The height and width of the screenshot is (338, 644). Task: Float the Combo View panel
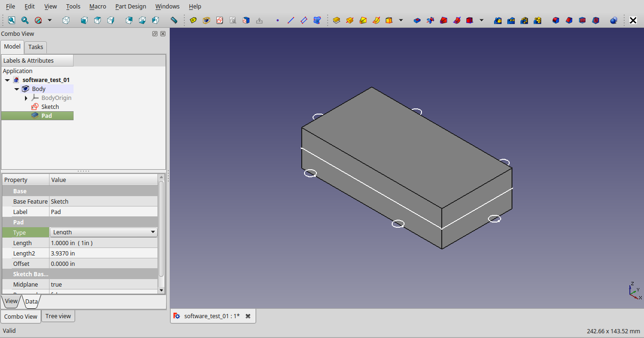pyautogui.click(x=155, y=34)
